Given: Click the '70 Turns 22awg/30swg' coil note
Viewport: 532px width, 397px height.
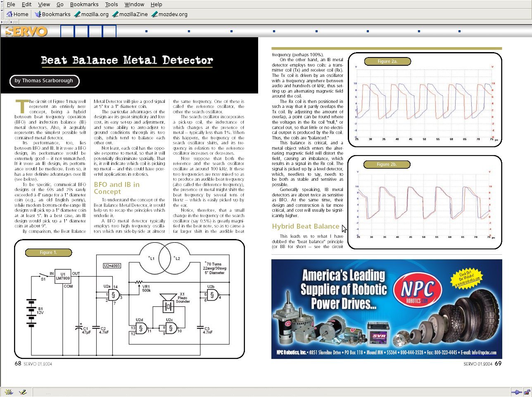Looking at the screenshot, I should click(215, 268).
